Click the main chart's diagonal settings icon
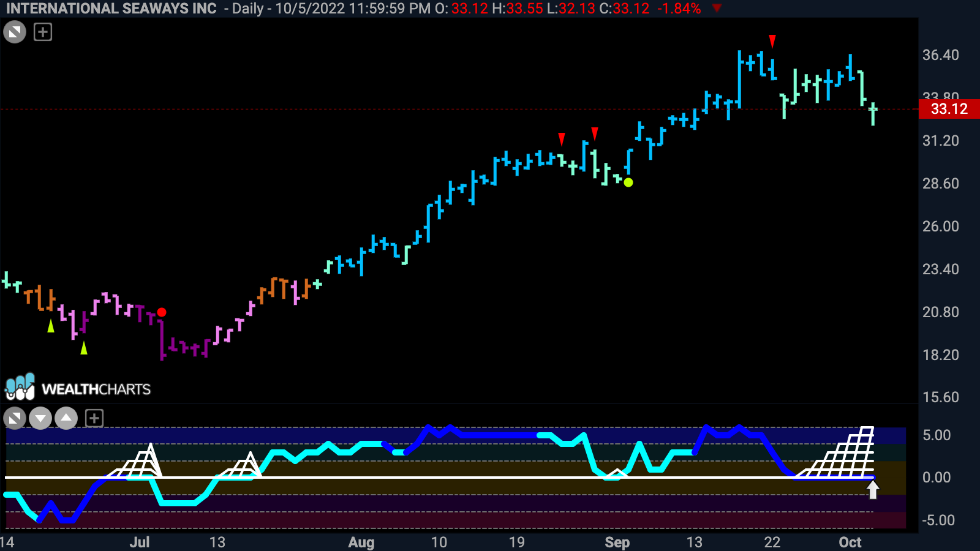This screenshot has height=551, width=980. pos(15,32)
